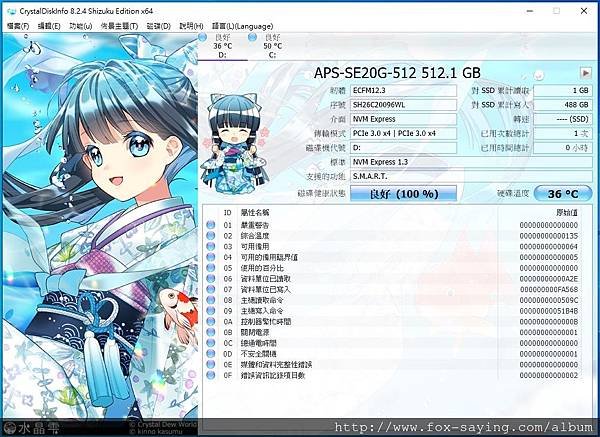Go to next disk with arrow button

point(585,73)
